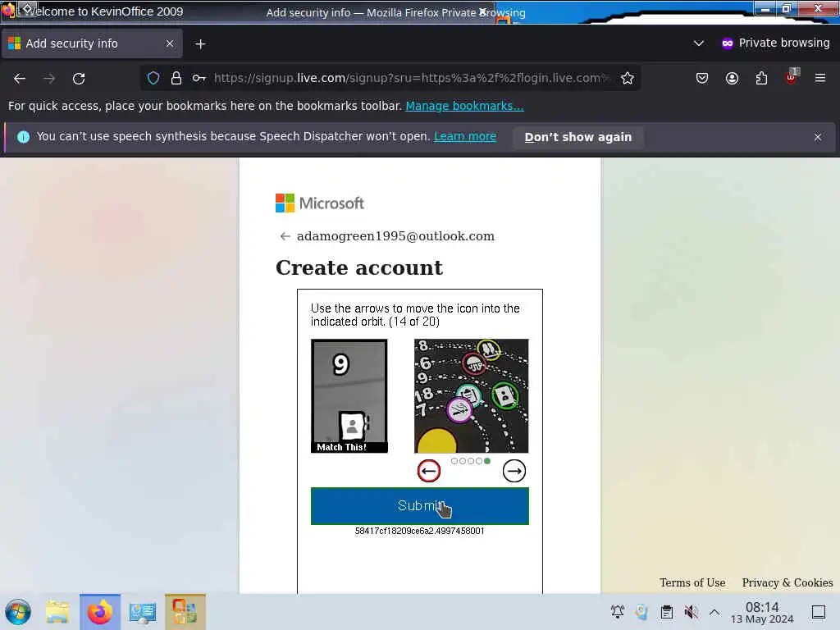Click puzzle session ID text
Screen dimensions: 840x630
(419, 531)
